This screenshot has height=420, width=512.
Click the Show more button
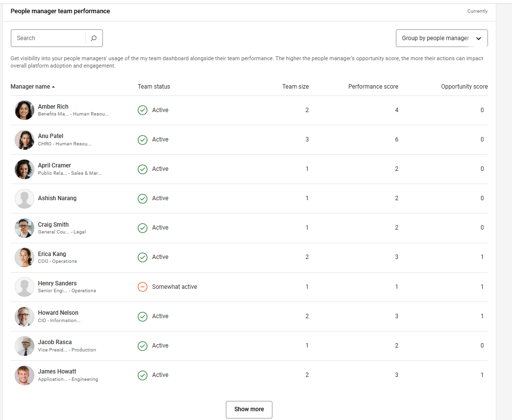[249, 409]
